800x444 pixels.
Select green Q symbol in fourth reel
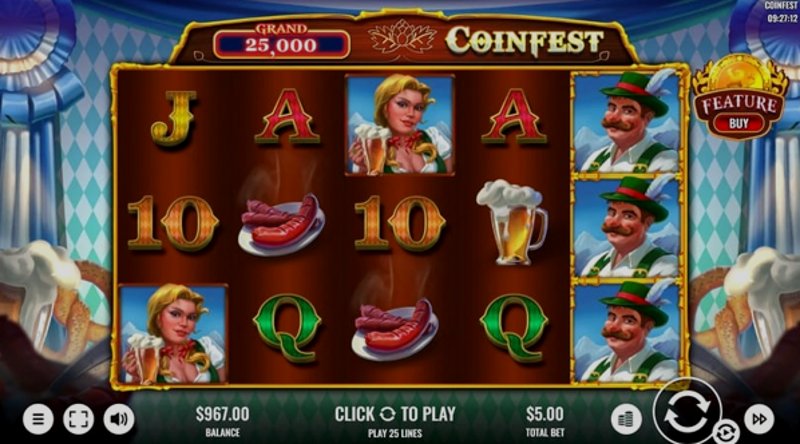(x=514, y=327)
